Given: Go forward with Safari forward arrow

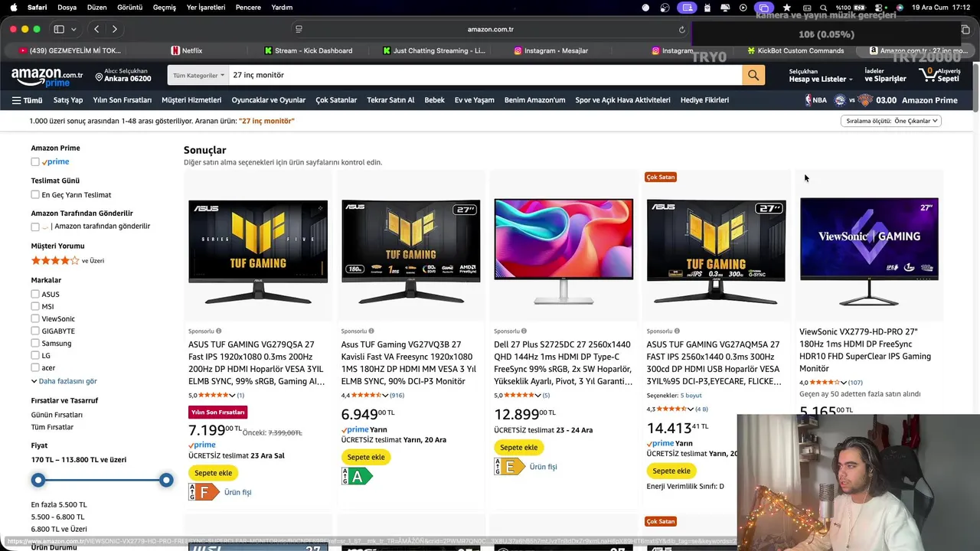Looking at the screenshot, I should 114,29.
